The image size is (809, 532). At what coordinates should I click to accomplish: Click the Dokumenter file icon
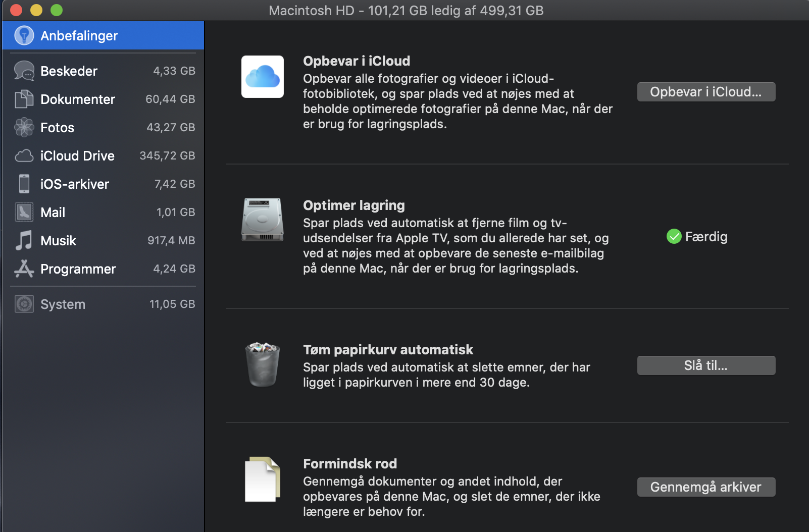[24, 99]
